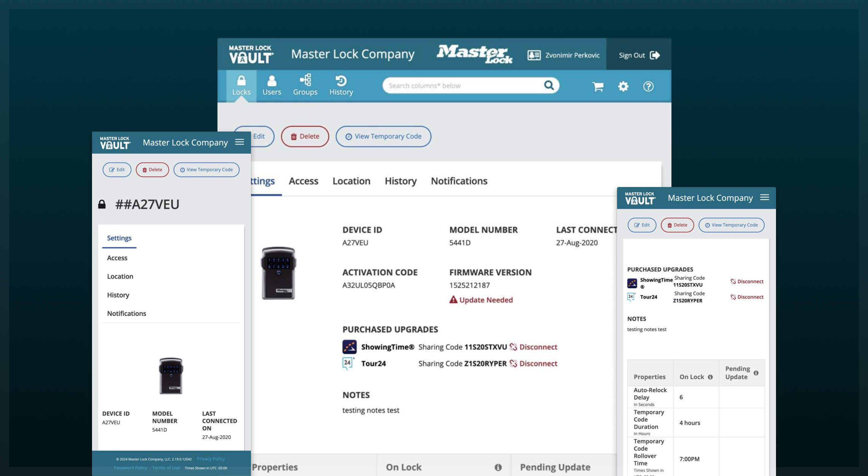The height and width of the screenshot is (476, 868).
Task: Open the shopping cart icon
Action: click(598, 86)
